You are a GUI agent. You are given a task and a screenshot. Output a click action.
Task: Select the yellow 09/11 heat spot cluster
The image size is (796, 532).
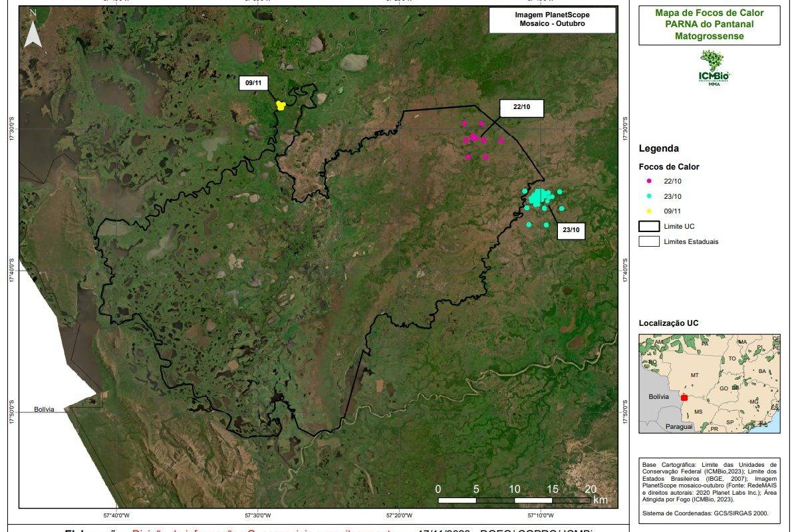click(281, 105)
